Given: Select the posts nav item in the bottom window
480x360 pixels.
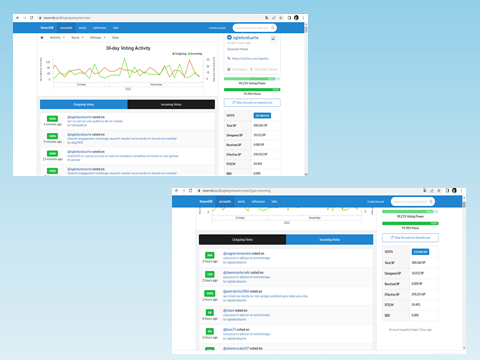Looking at the screenshot, I should click(241, 201).
